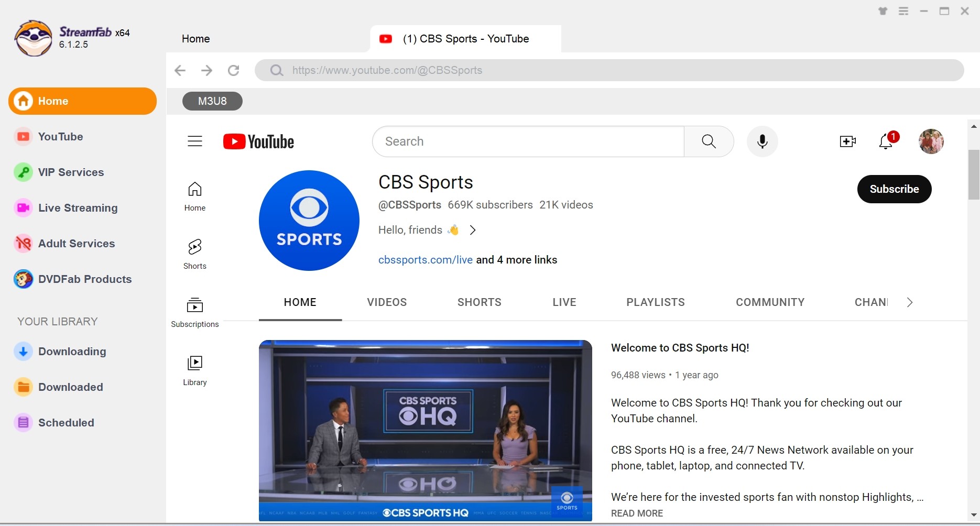Click the blue Downloading arrow icon

point(23,352)
